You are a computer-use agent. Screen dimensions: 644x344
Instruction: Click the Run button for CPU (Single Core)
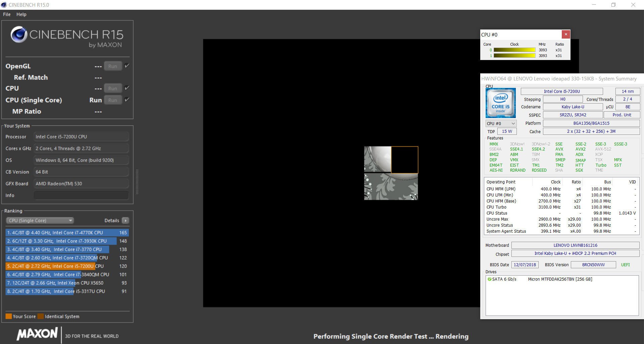(x=113, y=100)
